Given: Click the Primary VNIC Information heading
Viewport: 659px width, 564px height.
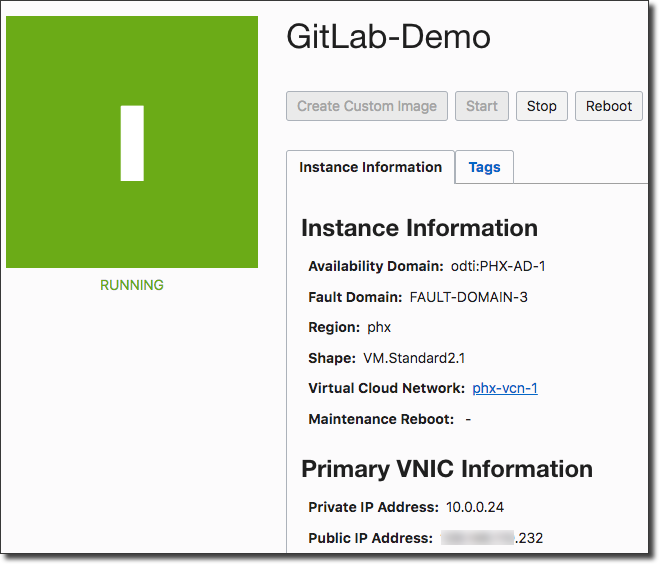Looking at the screenshot, I should (x=447, y=469).
